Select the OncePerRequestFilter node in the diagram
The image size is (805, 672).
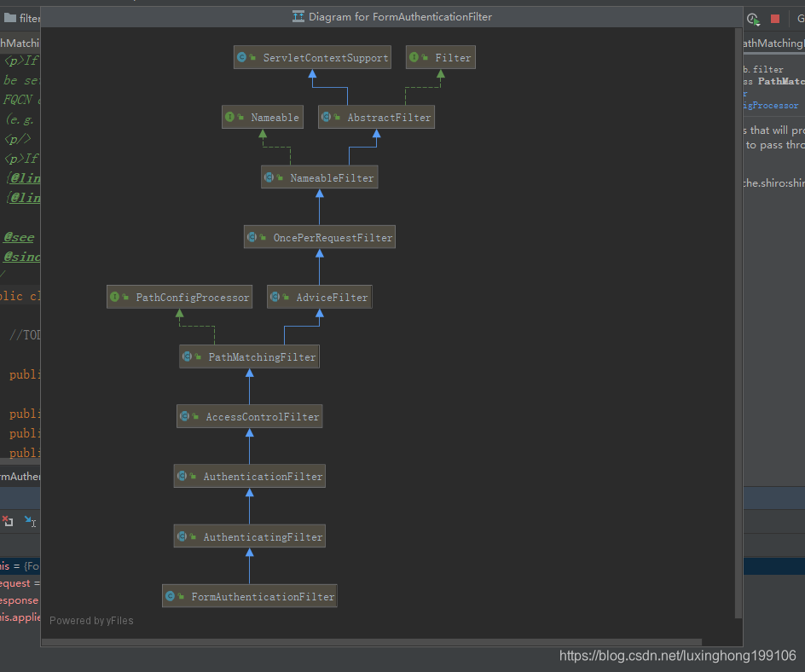coord(320,237)
